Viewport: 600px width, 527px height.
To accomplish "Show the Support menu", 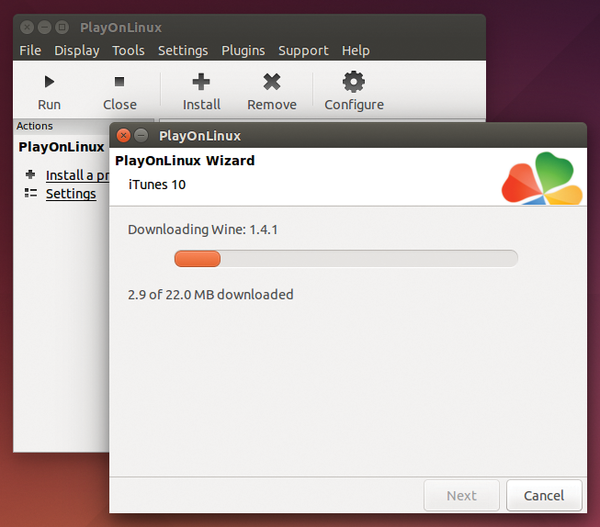I will click(303, 50).
